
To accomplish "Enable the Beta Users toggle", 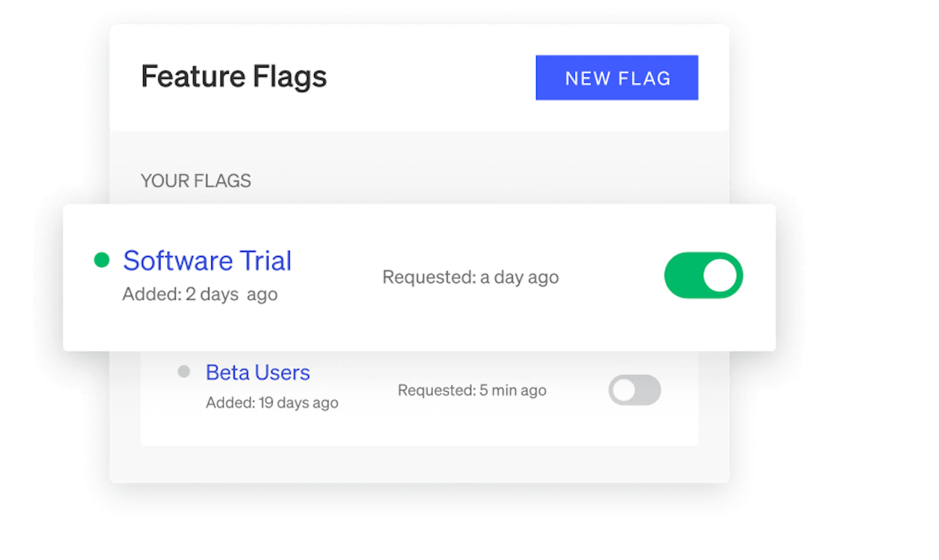I will click(x=634, y=390).
